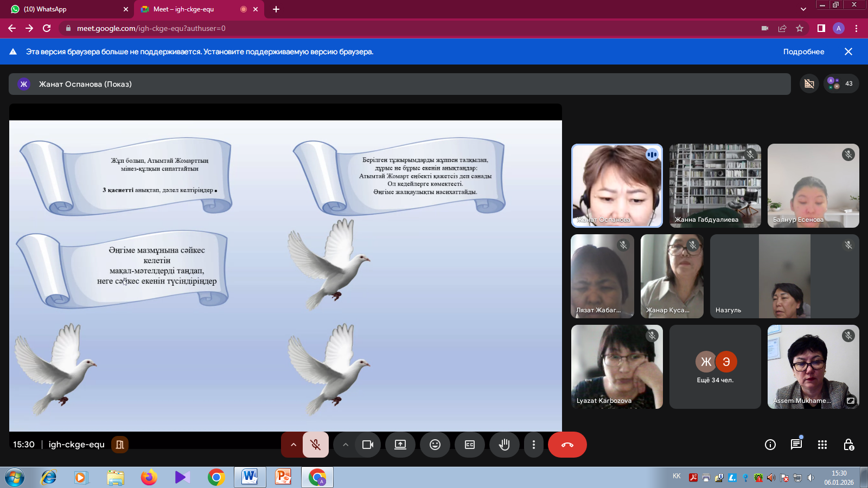Open Microsoft Word from the taskbar
Screen dimensions: 868x488
250,477
